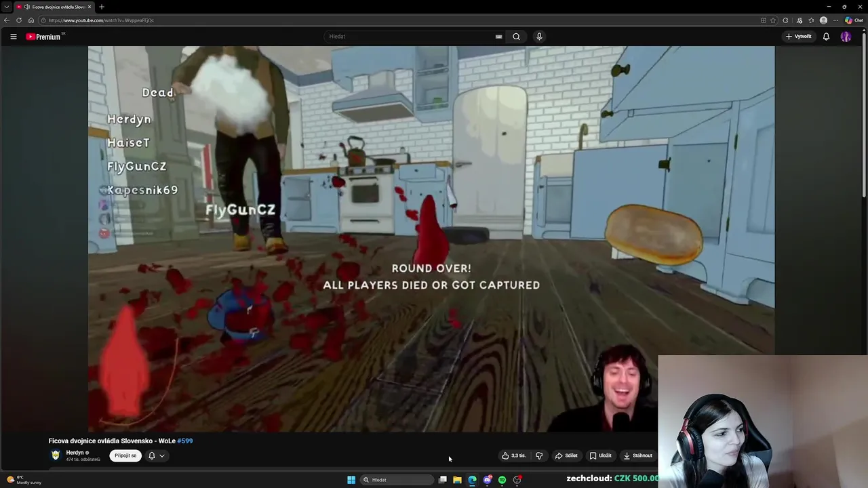Open Edge settings and more menu

pos(837,20)
